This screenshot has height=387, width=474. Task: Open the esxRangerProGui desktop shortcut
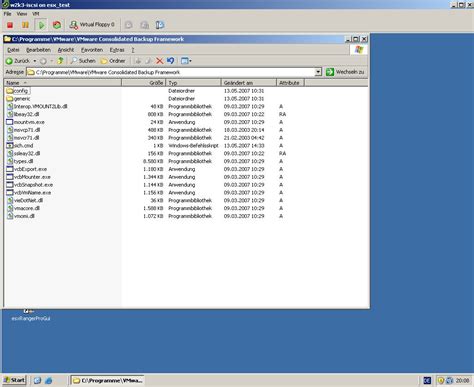click(31, 316)
